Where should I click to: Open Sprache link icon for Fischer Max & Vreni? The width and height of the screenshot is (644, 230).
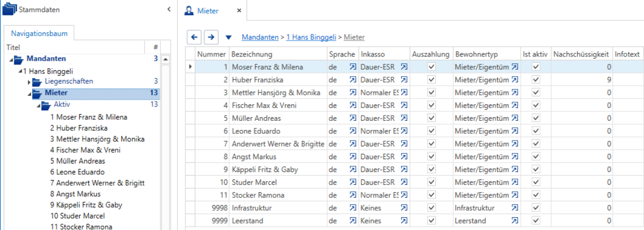click(x=353, y=105)
